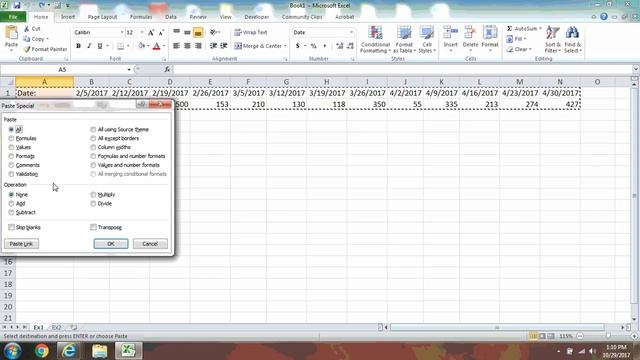Image resolution: width=640 pixels, height=360 pixels.
Task: Select the Comments paste option
Action: [x=11, y=165]
